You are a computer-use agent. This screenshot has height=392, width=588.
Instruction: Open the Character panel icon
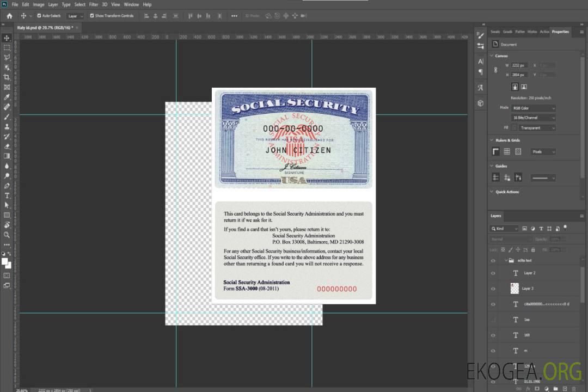480,62
